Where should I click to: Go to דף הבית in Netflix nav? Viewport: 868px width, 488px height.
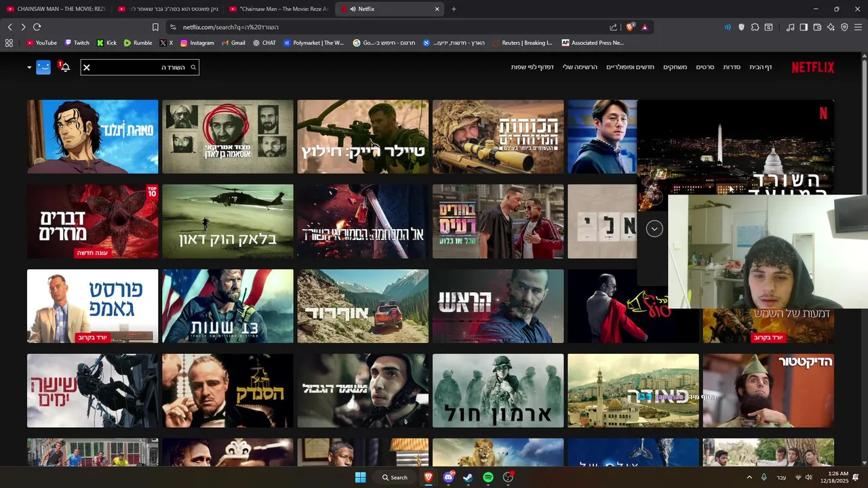pos(761,67)
